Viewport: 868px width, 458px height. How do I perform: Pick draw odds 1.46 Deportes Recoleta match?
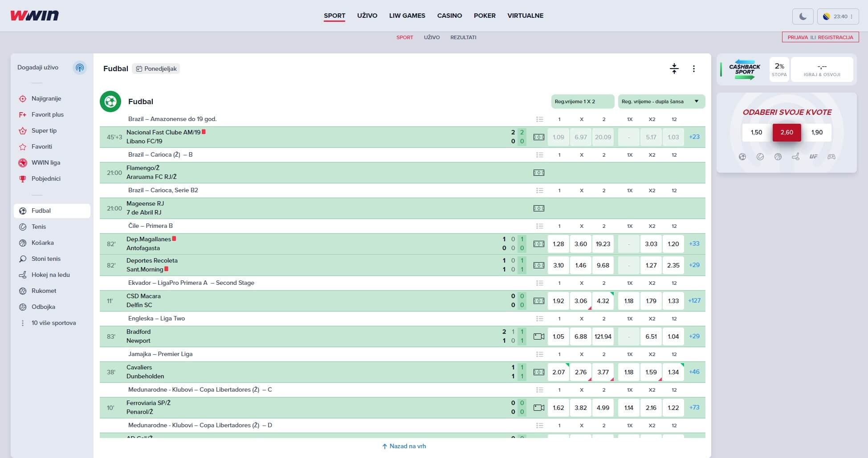pyautogui.click(x=581, y=265)
